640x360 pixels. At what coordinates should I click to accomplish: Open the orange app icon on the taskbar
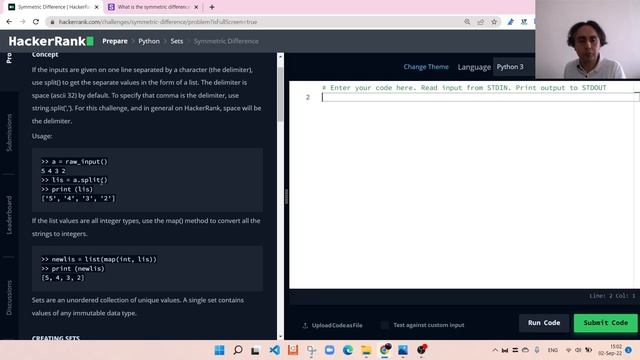(x=293, y=350)
